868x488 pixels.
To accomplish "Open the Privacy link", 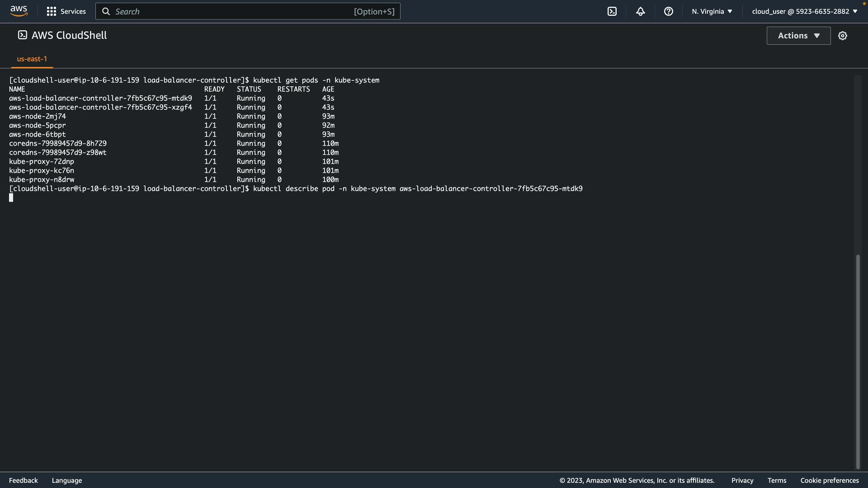I will pos(742,480).
